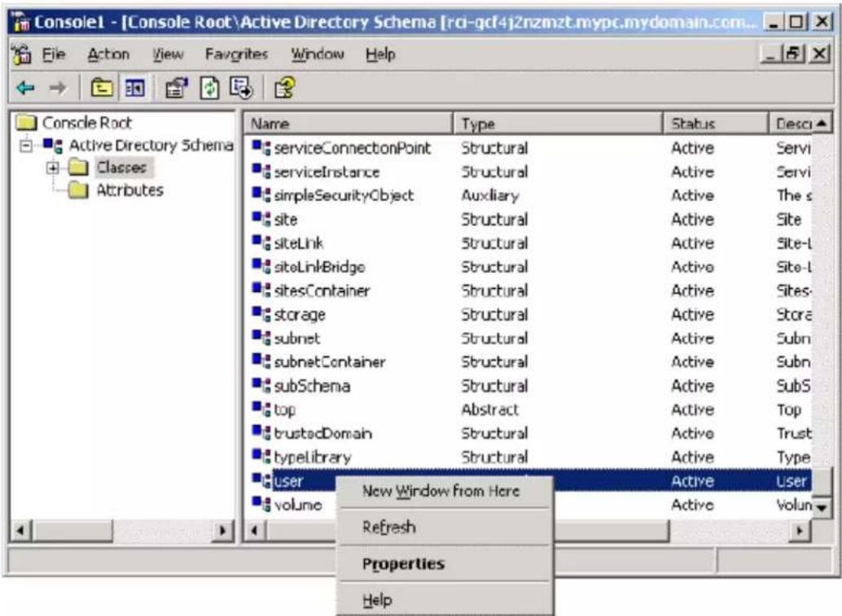The height and width of the screenshot is (616, 842).
Task: Open the Favorites menu
Action: click(x=236, y=55)
